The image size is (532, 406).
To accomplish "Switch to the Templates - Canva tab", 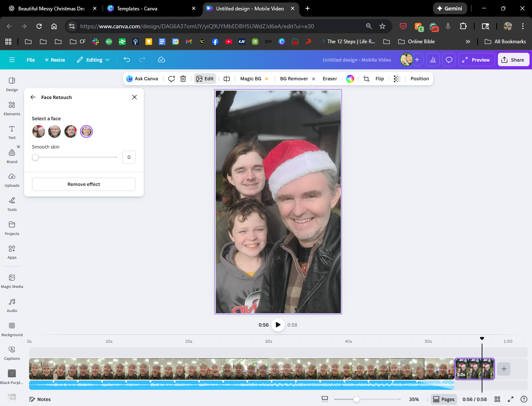I will pos(137,8).
